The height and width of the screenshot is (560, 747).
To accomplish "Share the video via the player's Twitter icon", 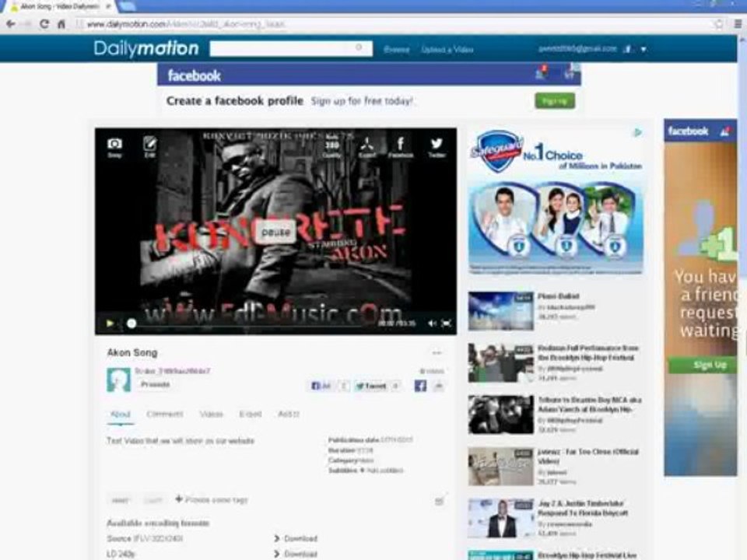I will pyautogui.click(x=437, y=147).
